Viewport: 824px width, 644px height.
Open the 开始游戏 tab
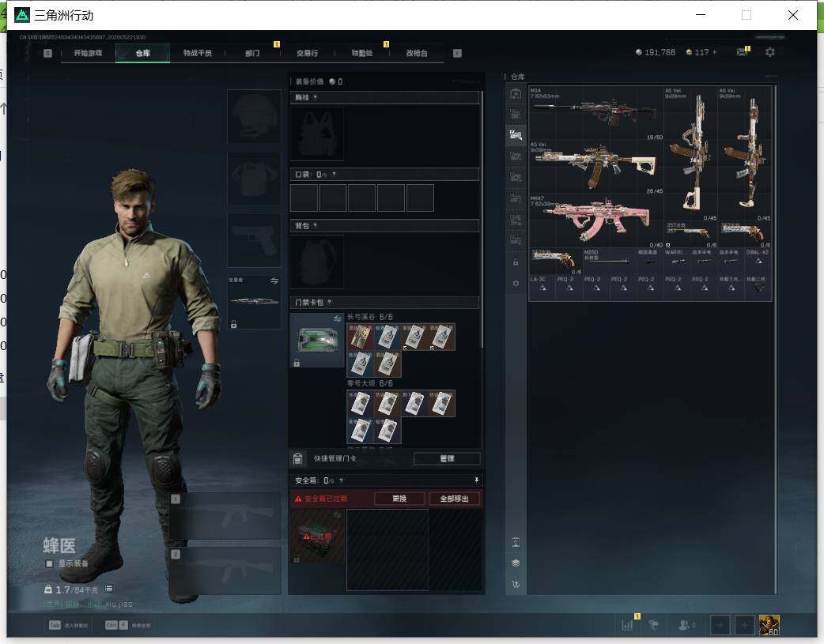(x=88, y=53)
